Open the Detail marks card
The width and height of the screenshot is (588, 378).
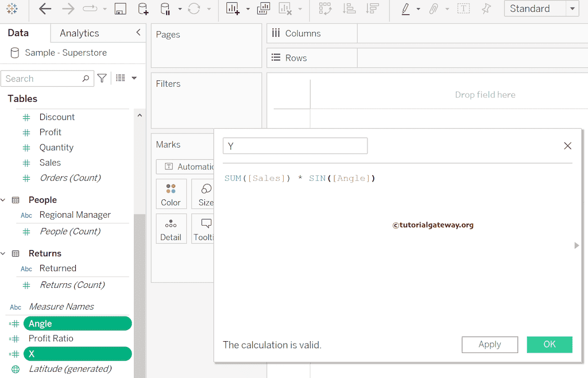click(171, 229)
